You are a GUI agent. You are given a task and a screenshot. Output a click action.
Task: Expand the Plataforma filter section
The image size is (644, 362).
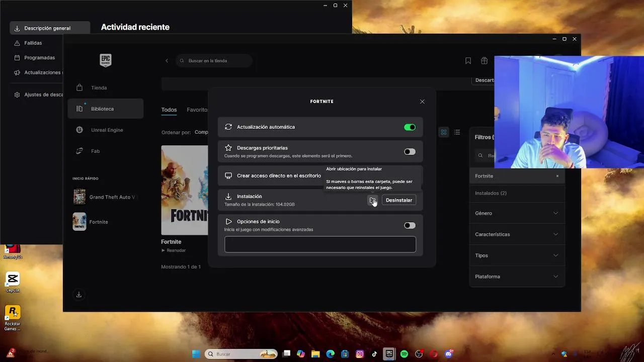[517, 277]
